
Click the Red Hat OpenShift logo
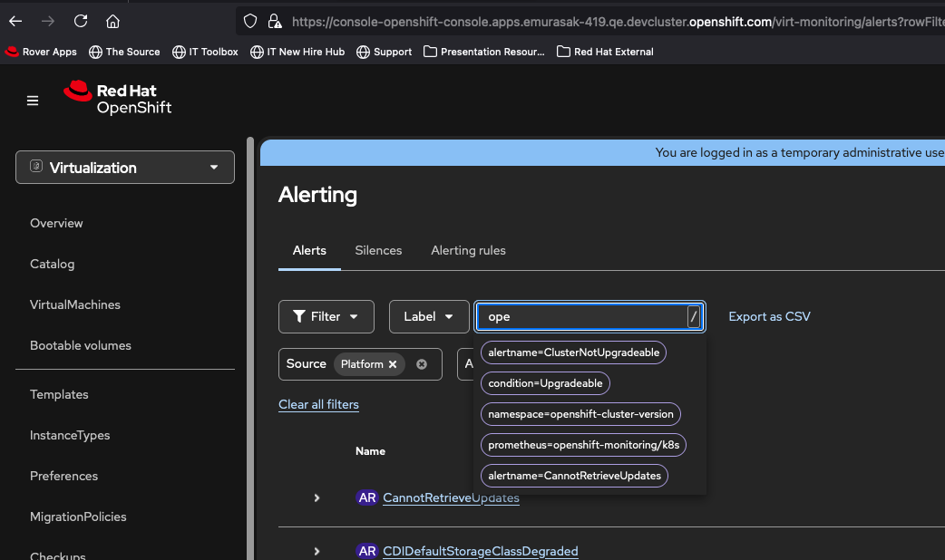[x=118, y=98]
